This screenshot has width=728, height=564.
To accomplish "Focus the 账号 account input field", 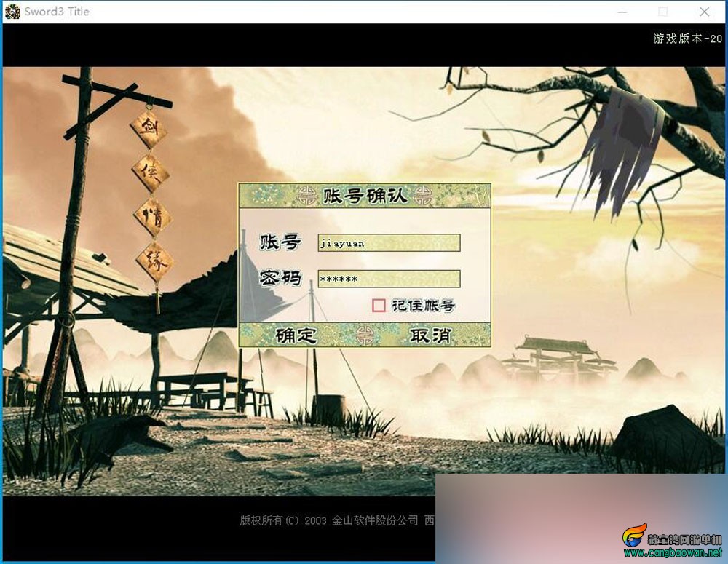I will (389, 243).
